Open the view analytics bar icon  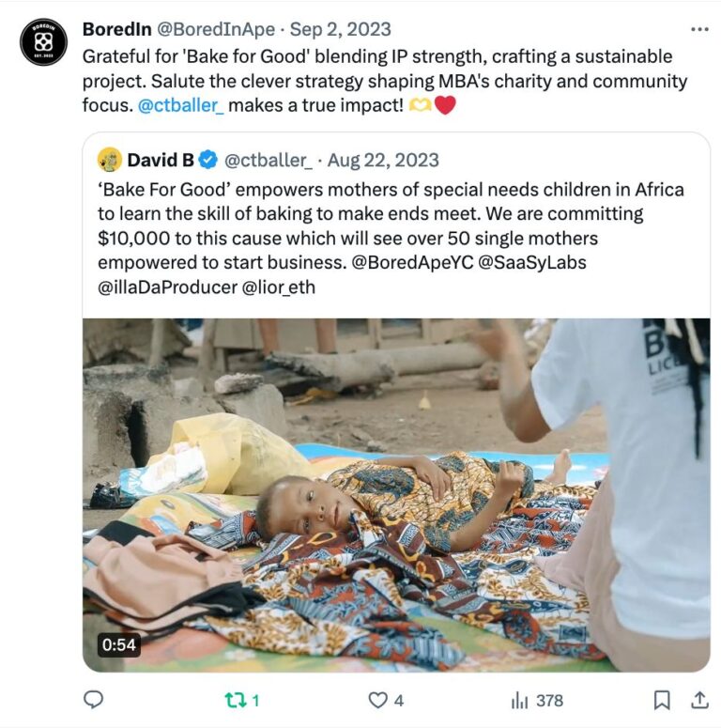coord(519,700)
